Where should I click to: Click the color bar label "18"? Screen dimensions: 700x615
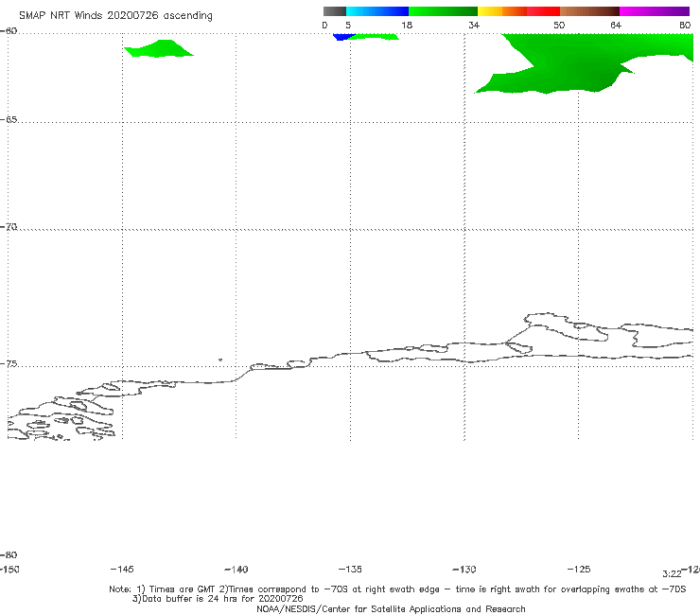point(407,25)
